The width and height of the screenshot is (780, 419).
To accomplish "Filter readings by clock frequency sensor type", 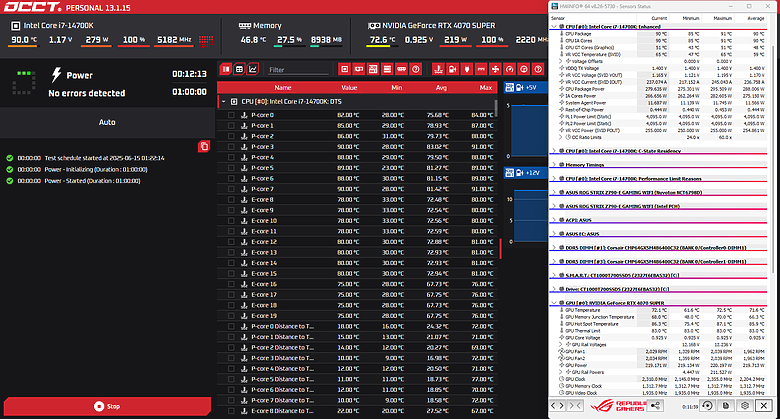I will point(524,69).
